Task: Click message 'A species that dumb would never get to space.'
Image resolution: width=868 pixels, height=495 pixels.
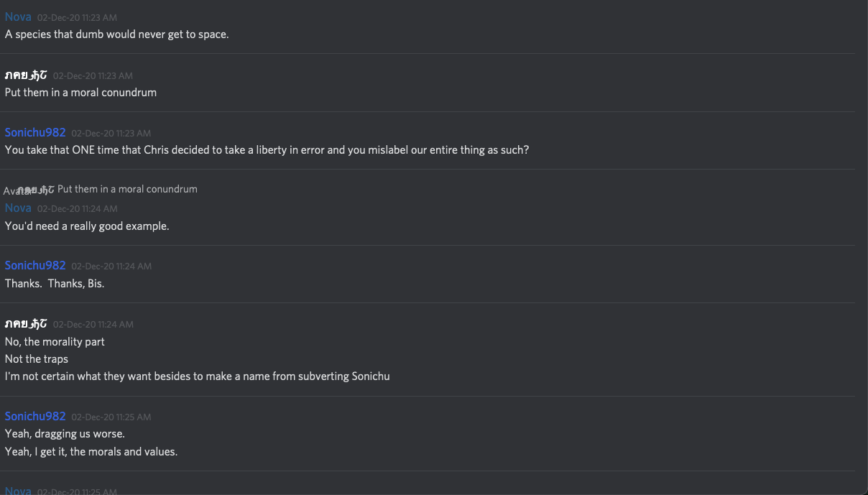Action: point(116,34)
